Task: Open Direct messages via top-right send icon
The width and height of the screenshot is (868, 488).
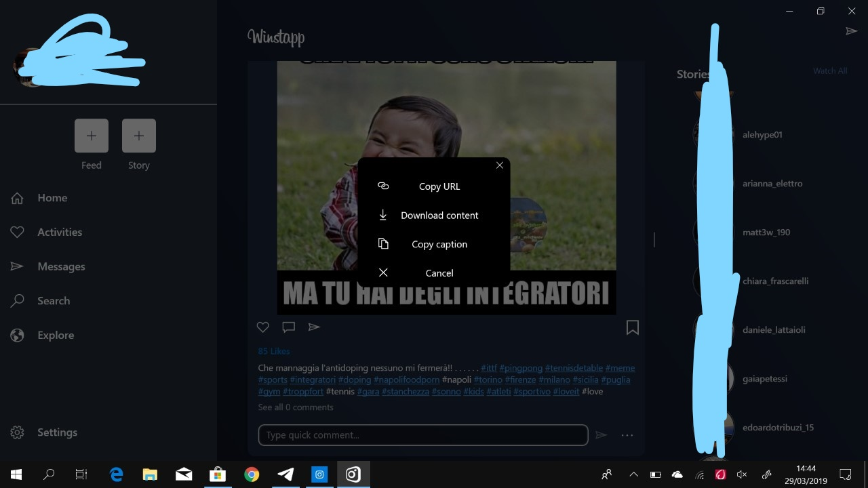Action: 852,30
